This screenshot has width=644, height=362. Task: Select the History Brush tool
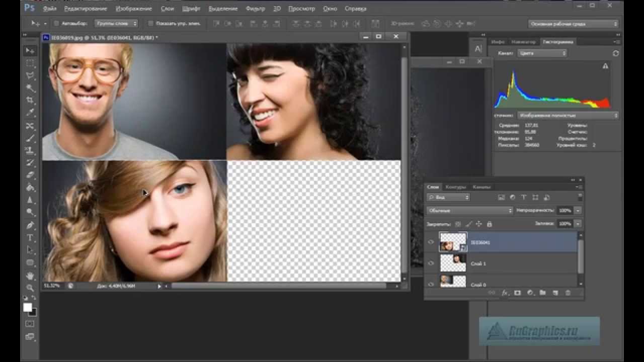(30, 163)
